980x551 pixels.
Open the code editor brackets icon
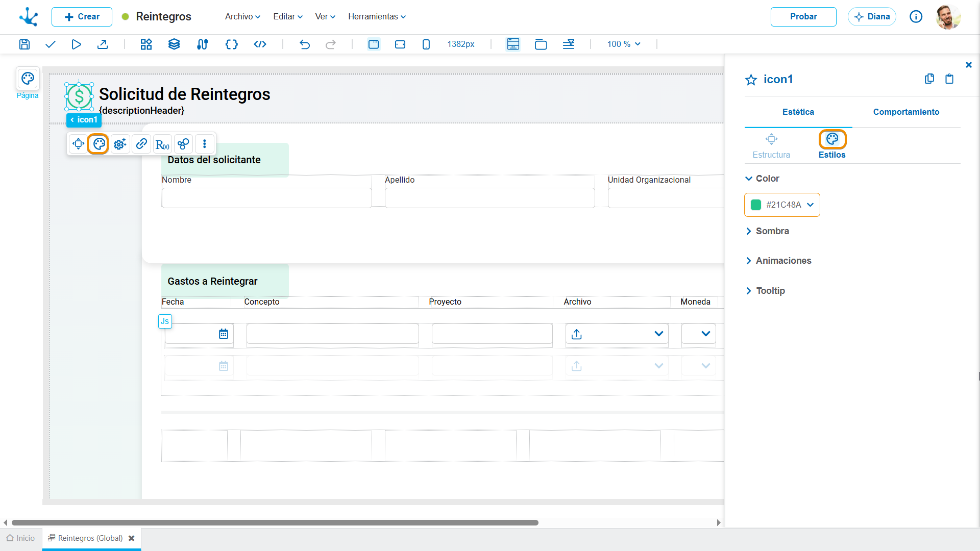pos(232,44)
